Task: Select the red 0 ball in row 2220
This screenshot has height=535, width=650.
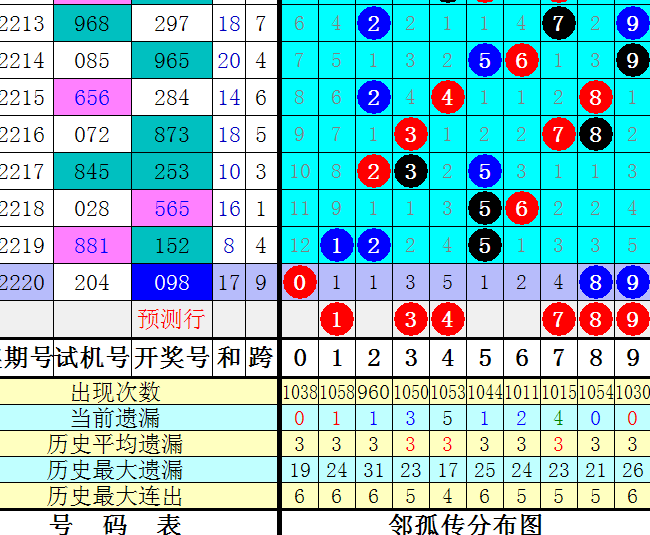Action: click(300, 282)
